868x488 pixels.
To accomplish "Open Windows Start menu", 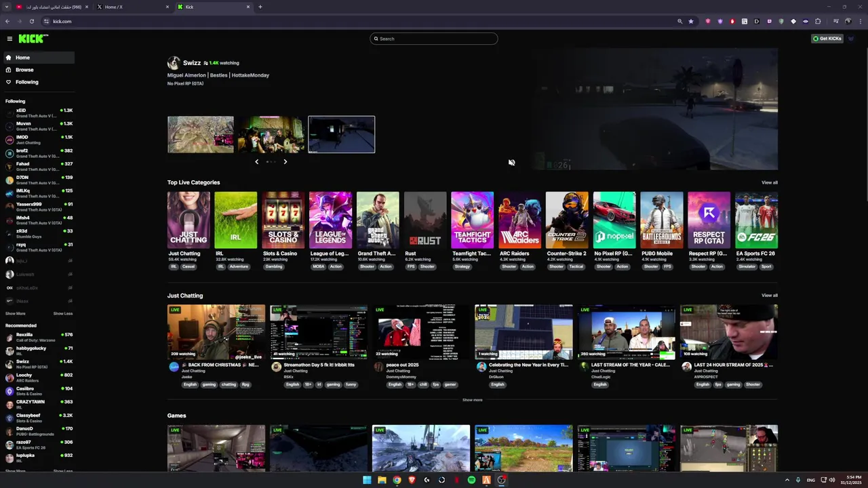I will point(367,480).
